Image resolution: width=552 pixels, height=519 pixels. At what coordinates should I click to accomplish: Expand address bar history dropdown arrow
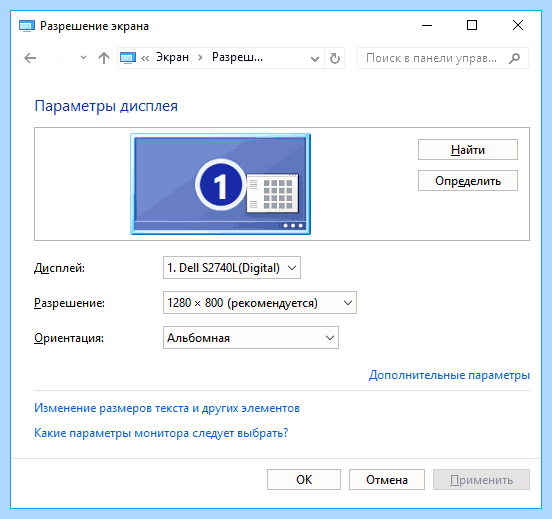pyautogui.click(x=315, y=58)
